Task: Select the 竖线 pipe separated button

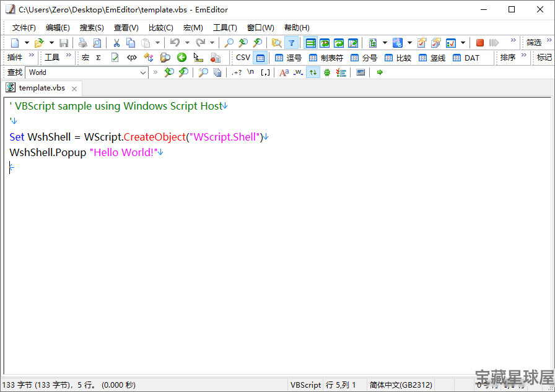Action: (432, 58)
